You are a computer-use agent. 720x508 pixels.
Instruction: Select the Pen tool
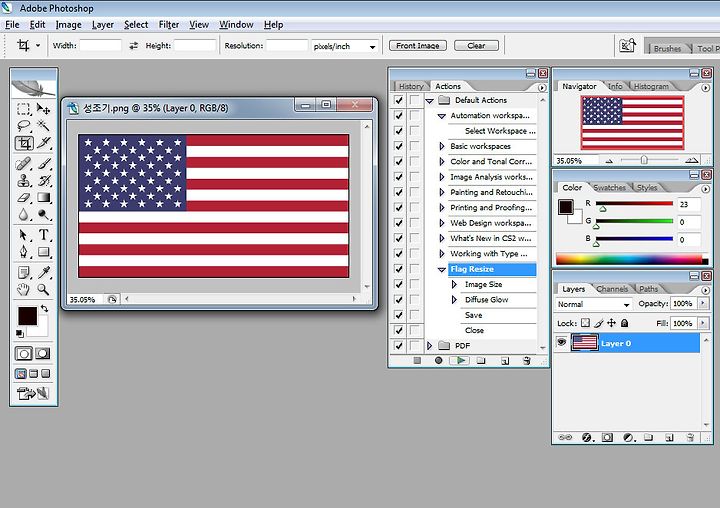23,252
